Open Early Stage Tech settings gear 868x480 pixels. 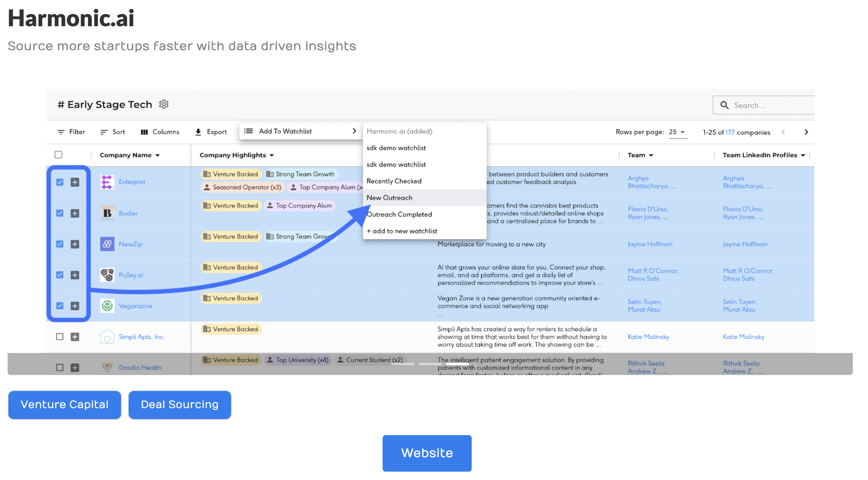click(x=164, y=104)
